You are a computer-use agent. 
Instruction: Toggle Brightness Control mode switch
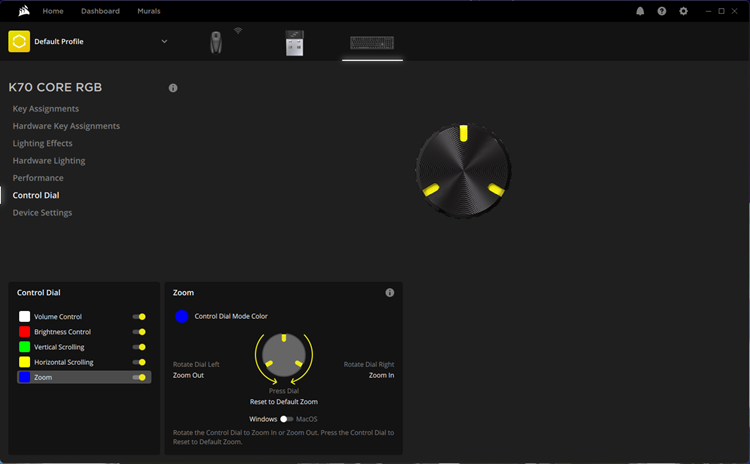[x=139, y=332]
